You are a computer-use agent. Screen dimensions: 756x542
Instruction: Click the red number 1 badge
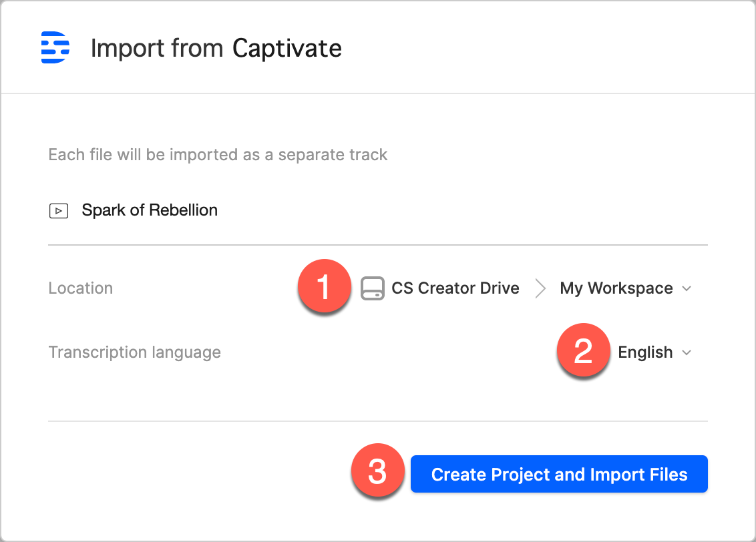point(324,288)
